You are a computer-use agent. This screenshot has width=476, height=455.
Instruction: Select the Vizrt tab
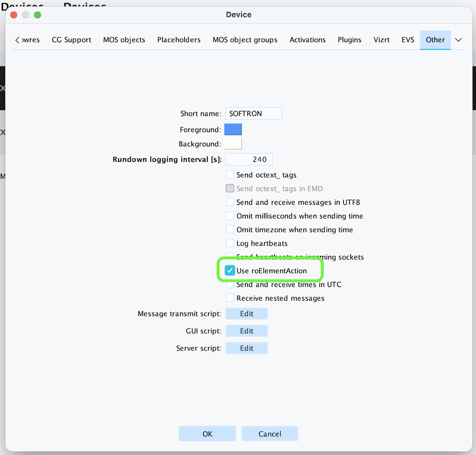pos(381,40)
